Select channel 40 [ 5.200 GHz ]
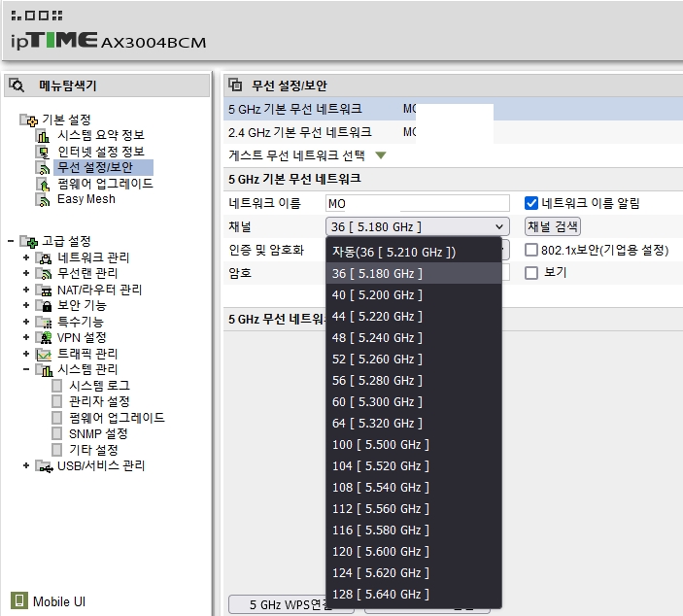This screenshot has width=683, height=616. tap(414, 295)
